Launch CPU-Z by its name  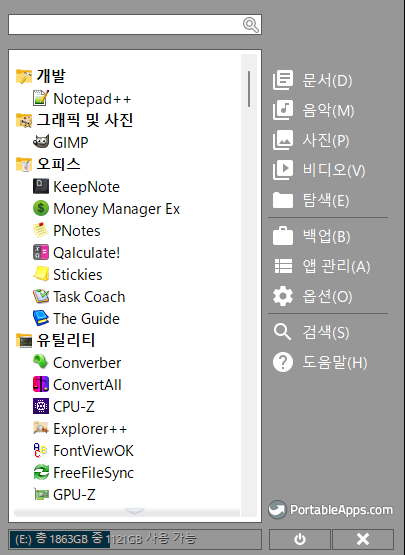[74, 407]
